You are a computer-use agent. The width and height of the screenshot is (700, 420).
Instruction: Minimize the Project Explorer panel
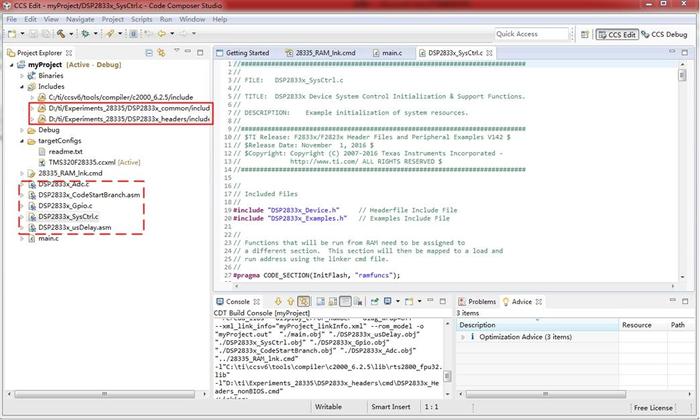tap(189, 53)
